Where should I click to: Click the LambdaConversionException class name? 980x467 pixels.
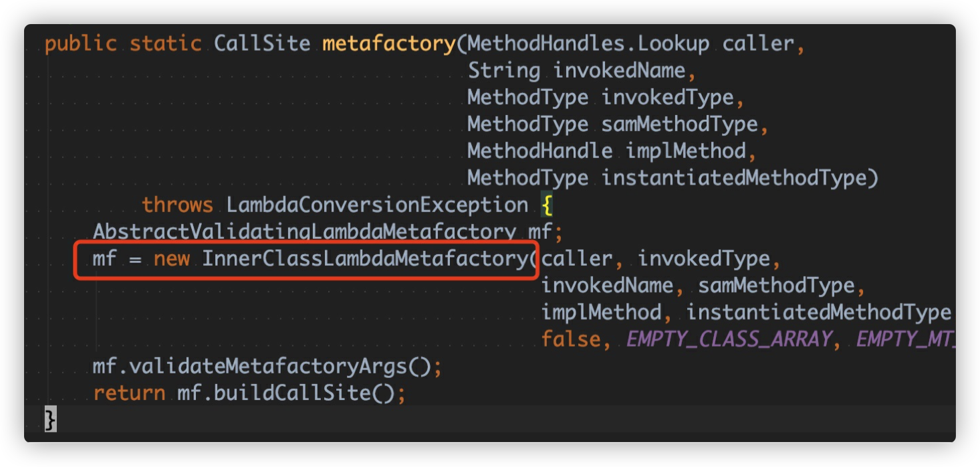coord(377,205)
